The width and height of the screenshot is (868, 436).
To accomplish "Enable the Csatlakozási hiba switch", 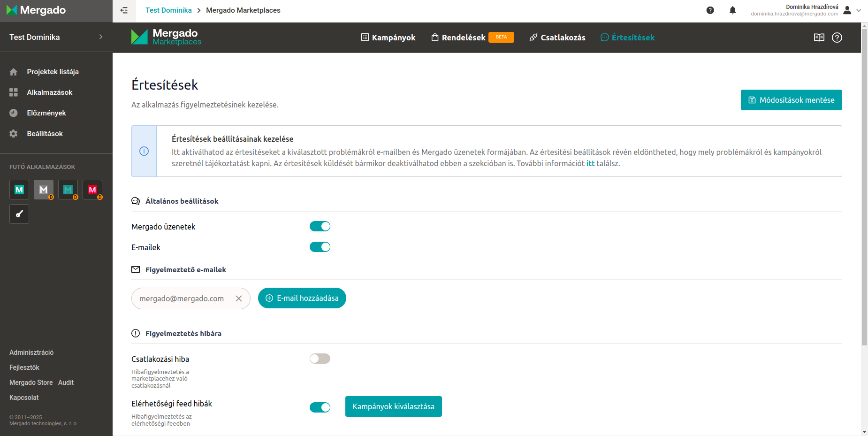I will pos(320,359).
